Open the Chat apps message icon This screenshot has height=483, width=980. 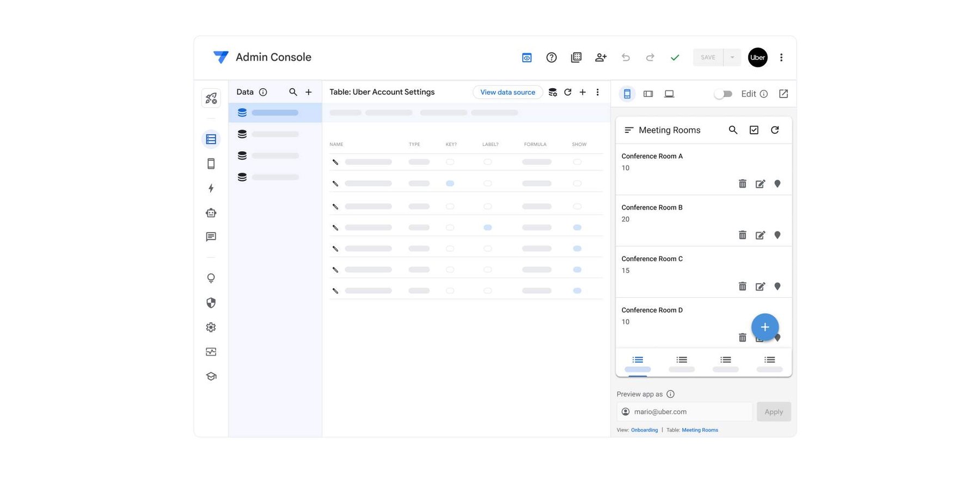point(211,237)
